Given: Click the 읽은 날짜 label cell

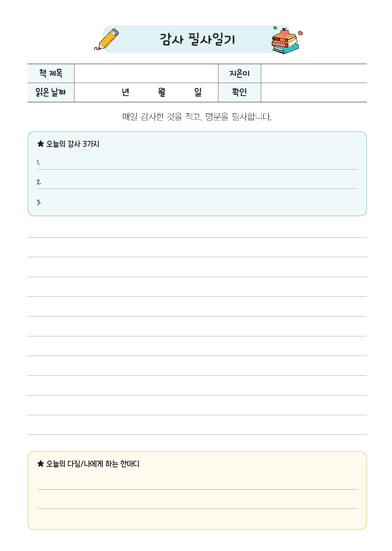Looking at the screenshot, I should 51,92.
